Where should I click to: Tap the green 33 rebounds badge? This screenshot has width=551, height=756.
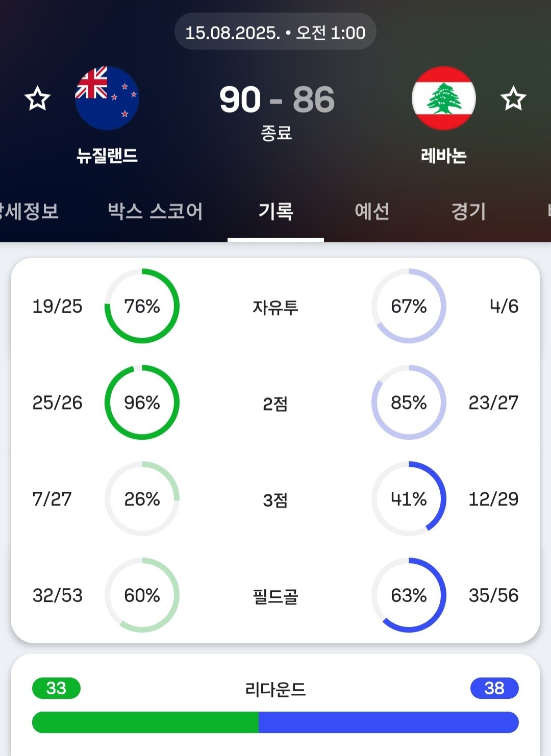[x=56, y=688]
